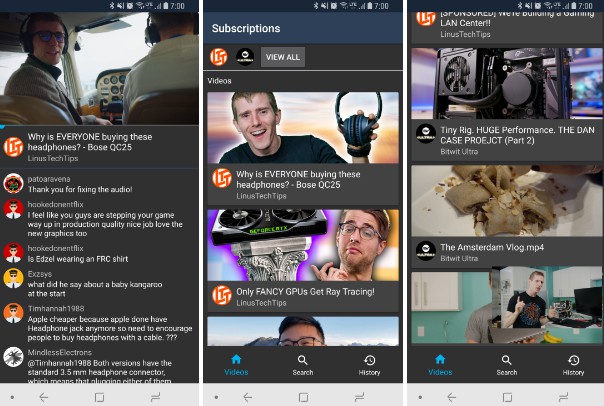The image size is (604, 406).
Task: Select Videos tab in right screen
Action: point(440,365)
